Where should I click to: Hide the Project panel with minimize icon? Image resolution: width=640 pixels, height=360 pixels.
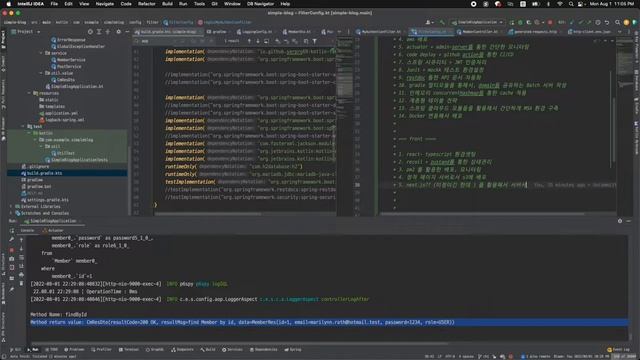pyautogui.click(x=127, y=31)
